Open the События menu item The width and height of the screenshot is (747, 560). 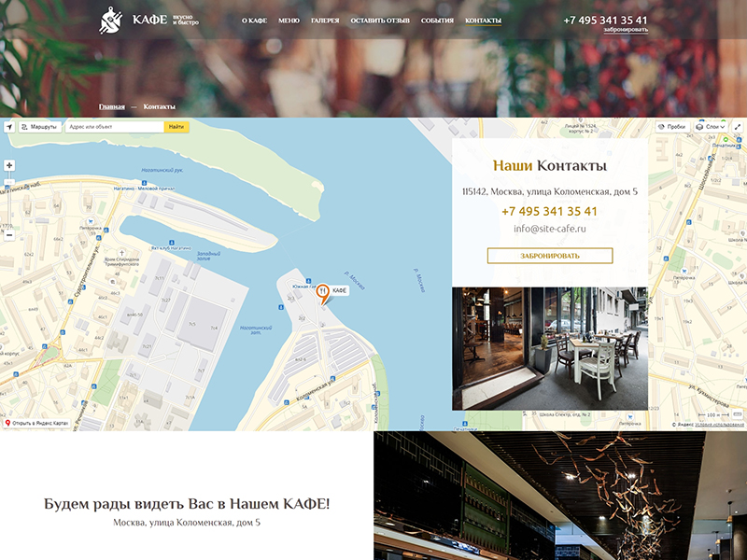click(437, 21)
